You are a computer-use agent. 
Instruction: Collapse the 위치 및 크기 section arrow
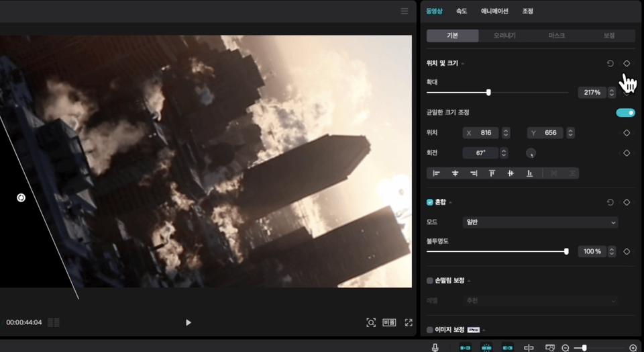click(x=463, y=64)
